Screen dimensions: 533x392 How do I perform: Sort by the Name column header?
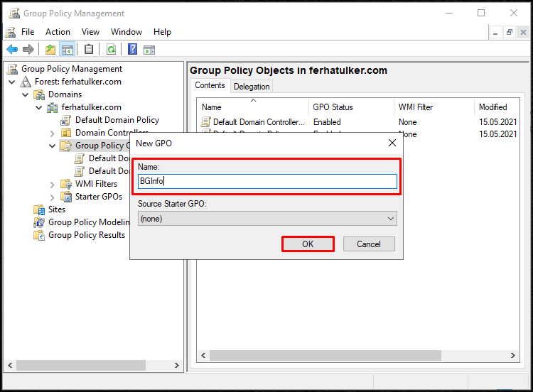[x=254, y=107]
